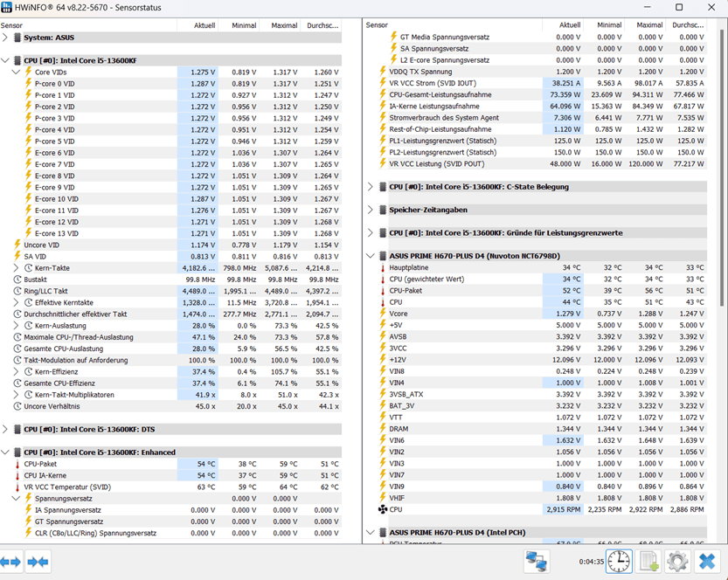Click lightning icon beside PL1-Leistungsgrenzwert
The height and width of the screenshot is (580, 728).
click(x=383, y=141)
